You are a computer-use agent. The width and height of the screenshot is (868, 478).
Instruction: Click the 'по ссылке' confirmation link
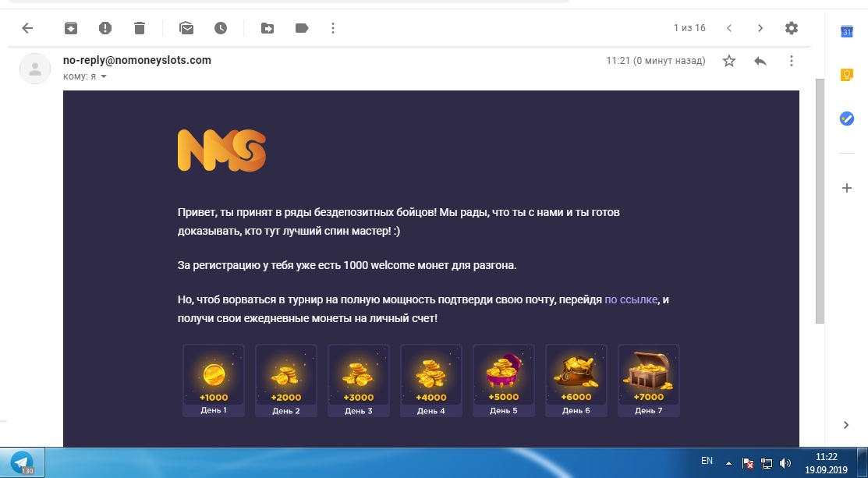[x=630, y=299]
